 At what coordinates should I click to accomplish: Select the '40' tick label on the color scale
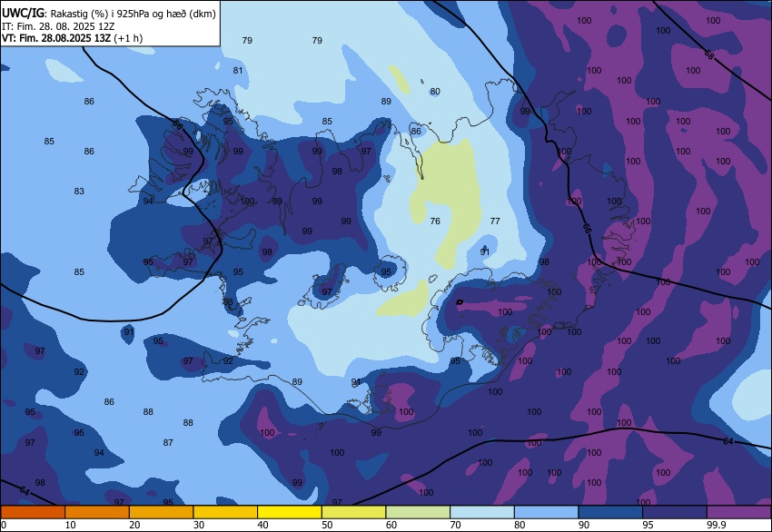click(x=262, y=525)
